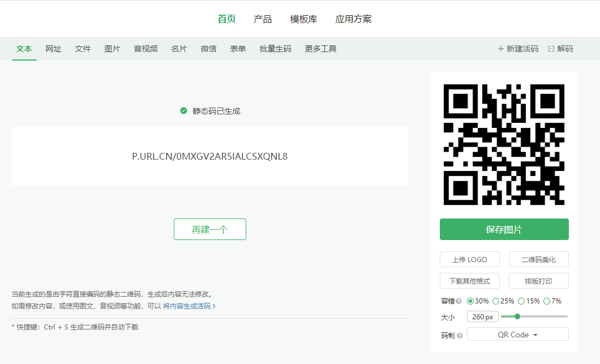Switch to the 文本 tab
600x364 pixels.
point(24,49)
